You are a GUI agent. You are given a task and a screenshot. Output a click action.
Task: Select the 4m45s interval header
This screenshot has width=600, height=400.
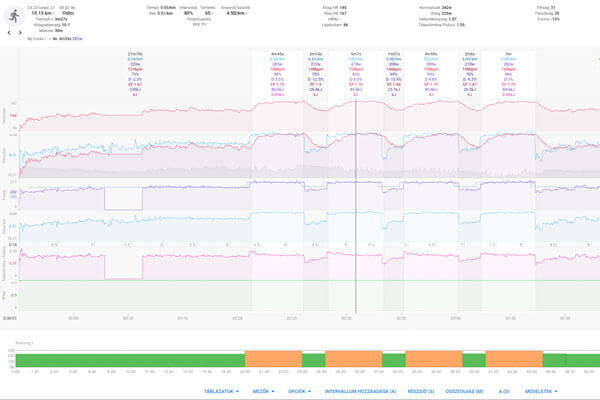pyautogui.click(x=278, y=54)
